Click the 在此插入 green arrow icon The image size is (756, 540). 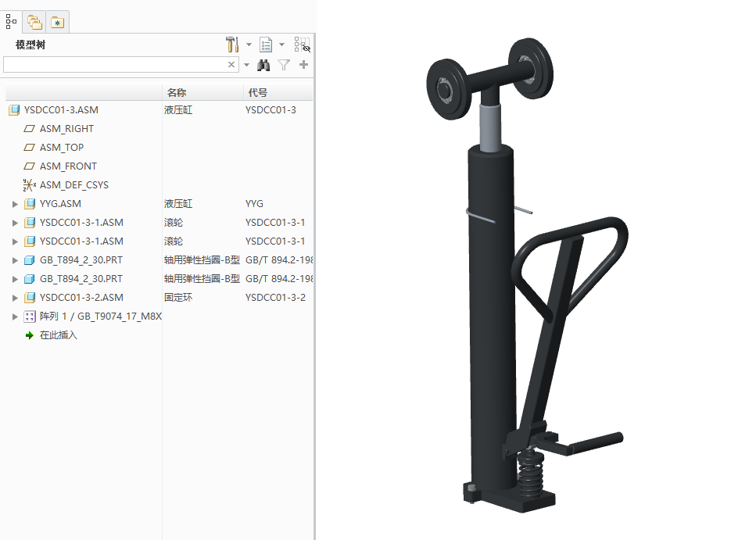coord(30,335)
